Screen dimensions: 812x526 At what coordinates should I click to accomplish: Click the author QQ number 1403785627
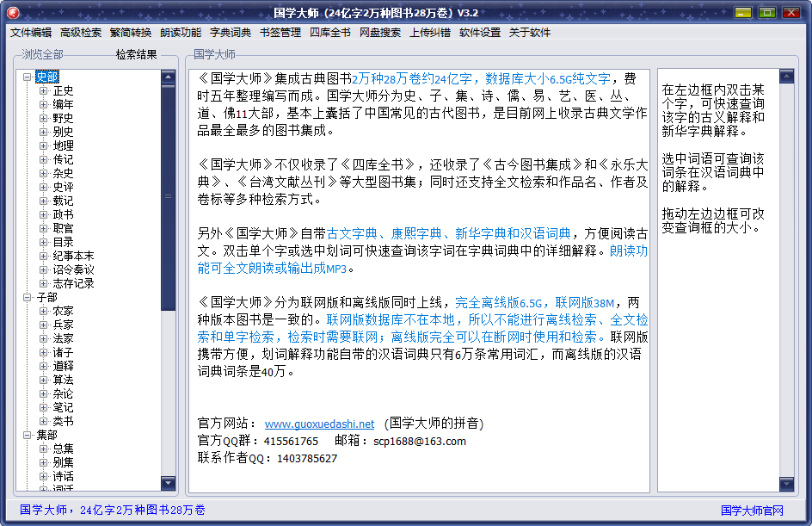click(307, 459)
